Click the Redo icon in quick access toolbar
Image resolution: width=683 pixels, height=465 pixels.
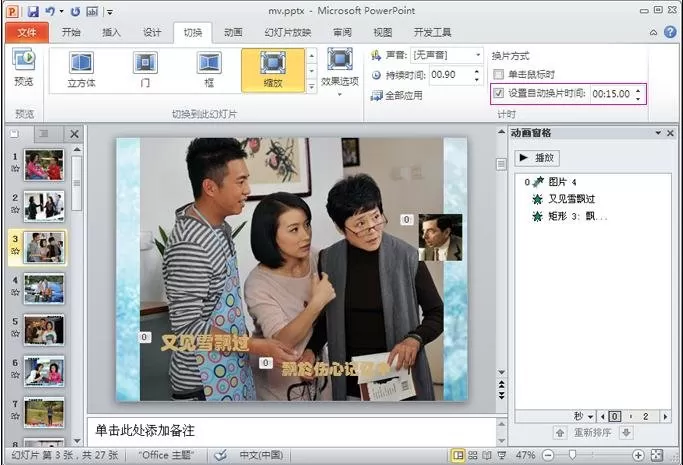click(x=75, y=11)
